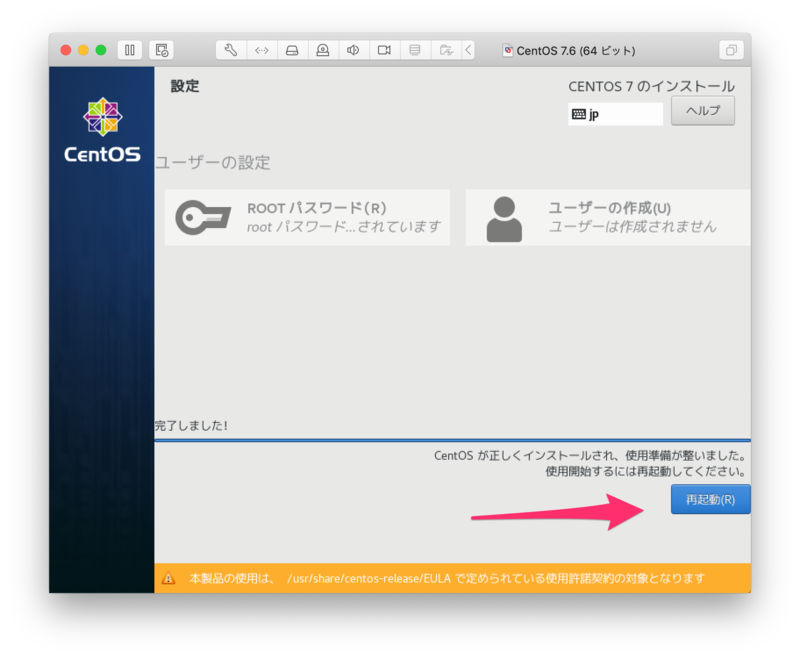Viewport: 800px width, 658px height.
Task: Enter Unity or single-window mode icon
Action: [731, 50]
